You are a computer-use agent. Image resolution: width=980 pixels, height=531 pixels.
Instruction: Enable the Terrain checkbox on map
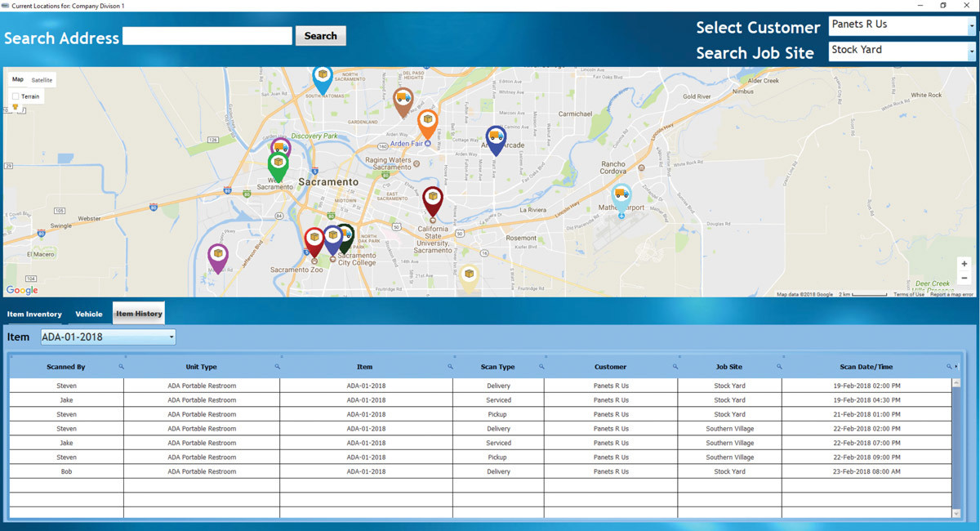16,96
